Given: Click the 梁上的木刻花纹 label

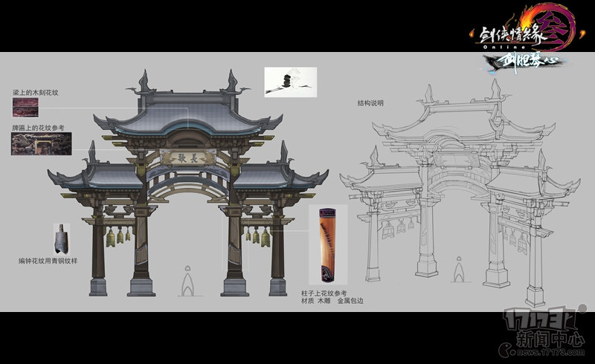Looking at the screenshot, I should pyautogui.click(x=35, y=93).
